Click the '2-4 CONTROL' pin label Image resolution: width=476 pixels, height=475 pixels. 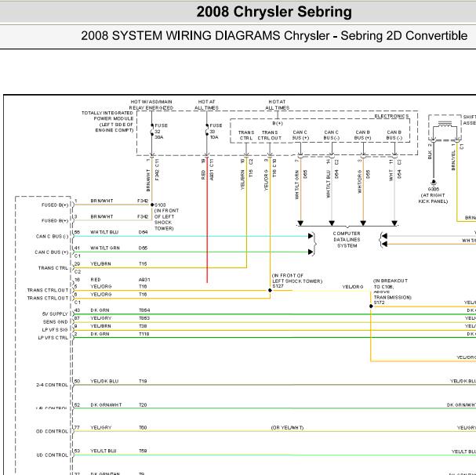[53, 385]
